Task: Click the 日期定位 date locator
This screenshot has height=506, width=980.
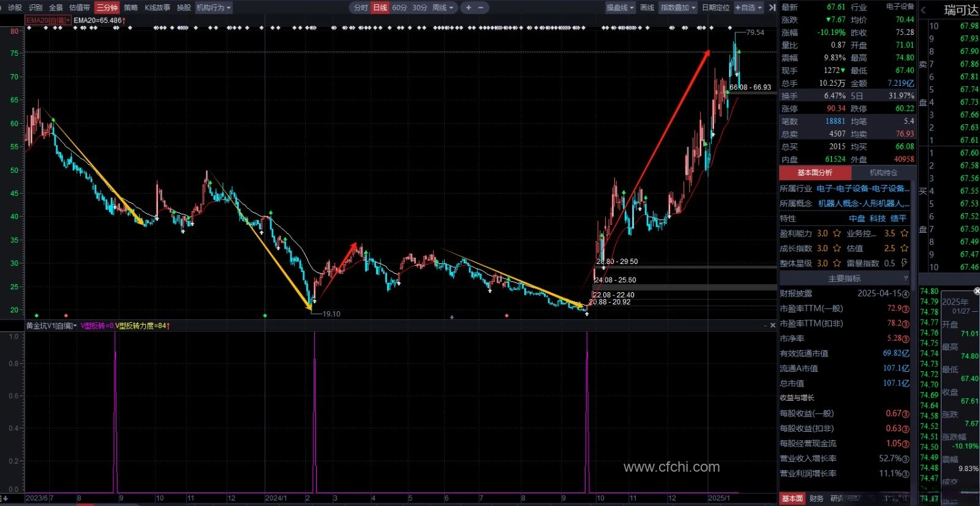Action: (x=716, y=7)
